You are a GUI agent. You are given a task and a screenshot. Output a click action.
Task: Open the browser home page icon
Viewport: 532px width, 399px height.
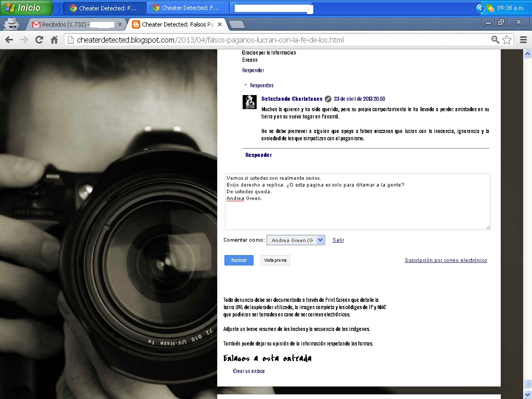click(x=54, y=39)
